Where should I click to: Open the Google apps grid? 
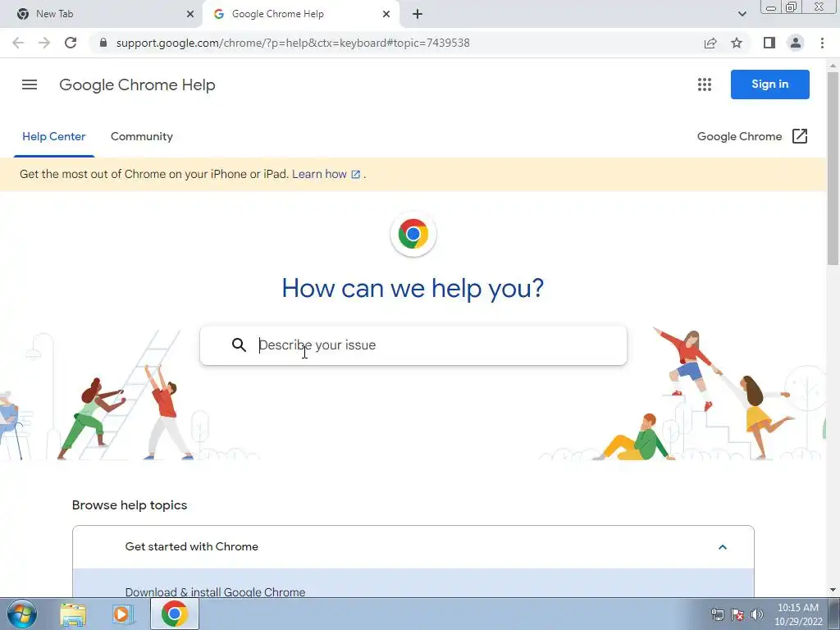pos(705,84)
